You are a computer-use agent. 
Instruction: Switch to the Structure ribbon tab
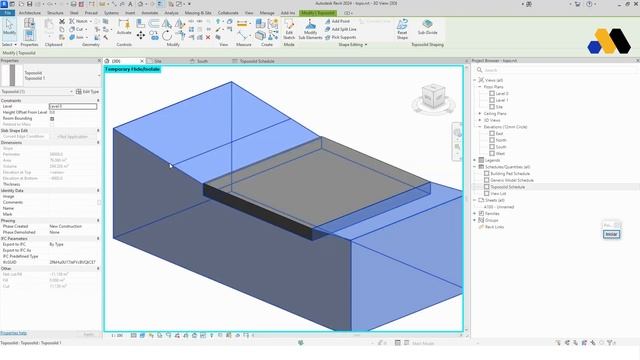coord(55,13)
